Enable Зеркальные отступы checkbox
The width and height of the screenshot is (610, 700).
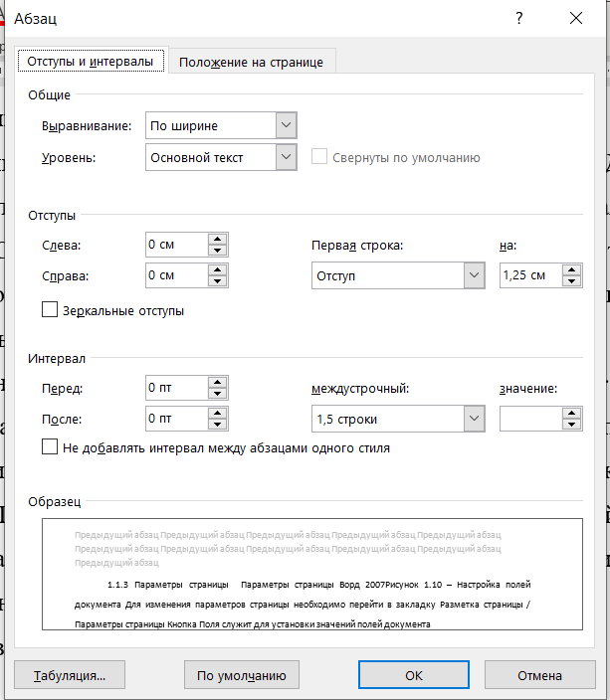(50, 309)
